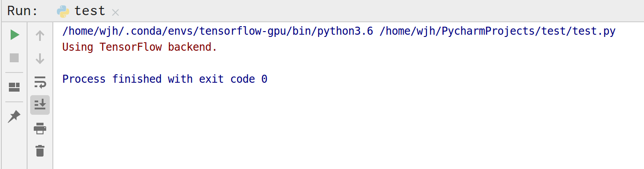Click the test.py script path text

click(497, 31)
